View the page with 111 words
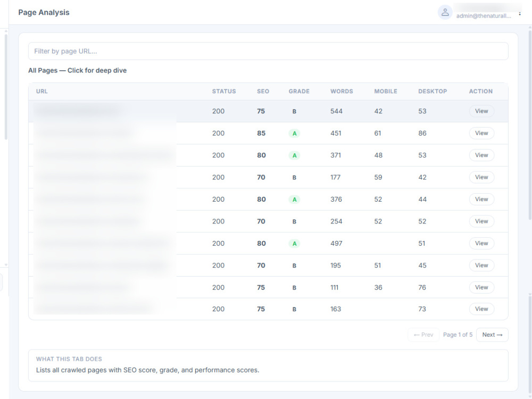Image resolution: width=532 pixels, height=399 pixels. coord(481,287)
